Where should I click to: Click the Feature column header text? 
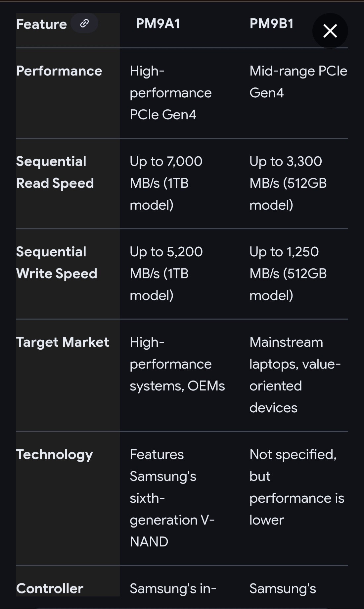pyautogui.click(x=41, y=24)
